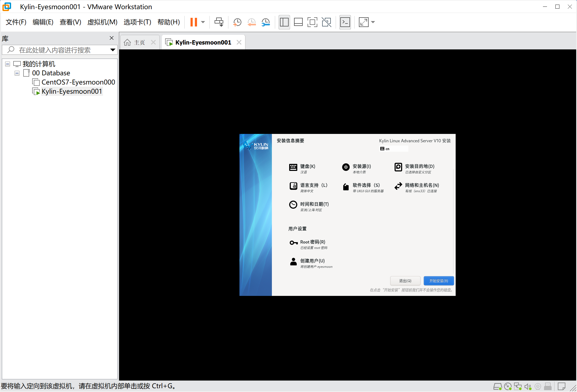Open Root 密码(R) password settings

(x=308, y=244)
